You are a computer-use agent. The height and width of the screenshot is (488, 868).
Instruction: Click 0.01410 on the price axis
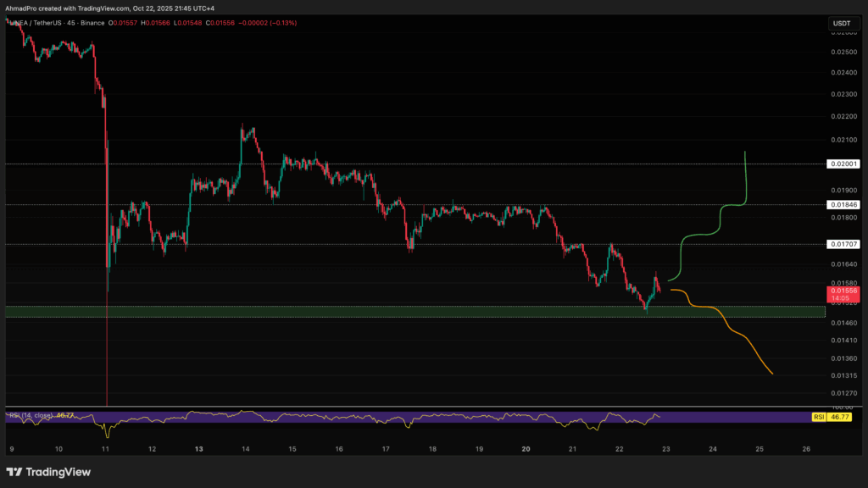coord(843,341)
